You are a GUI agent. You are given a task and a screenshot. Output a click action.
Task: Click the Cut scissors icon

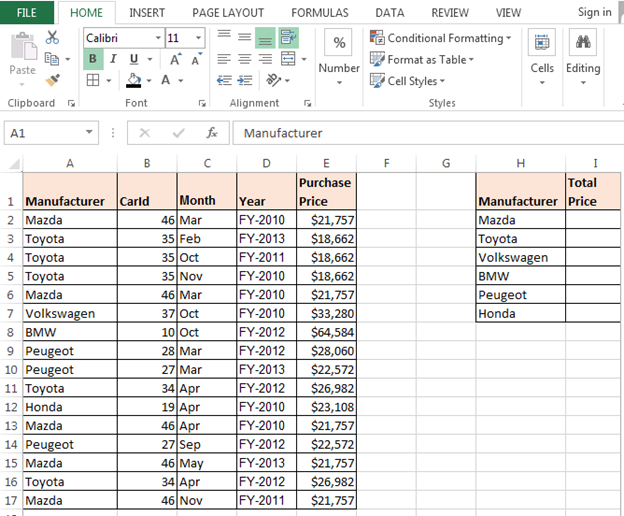tap(52, 37)
